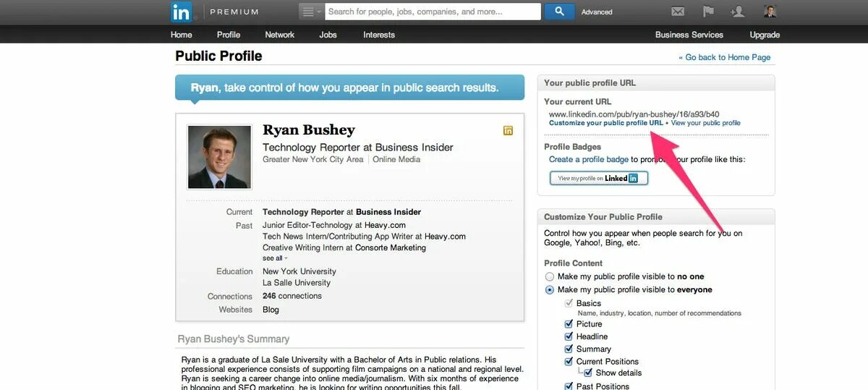Toggle the Current Positions checkbox

tap(569, 361)
